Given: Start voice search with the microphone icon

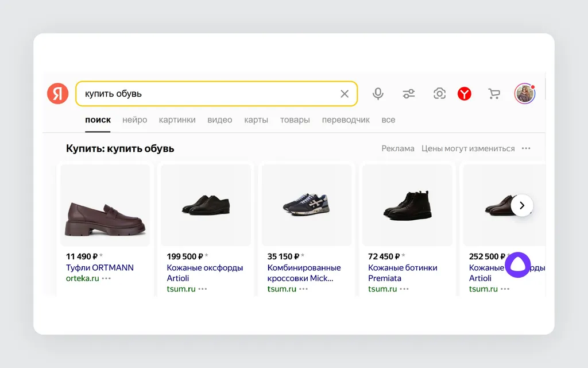Looking at the screenshot, I should coord(378,94).
